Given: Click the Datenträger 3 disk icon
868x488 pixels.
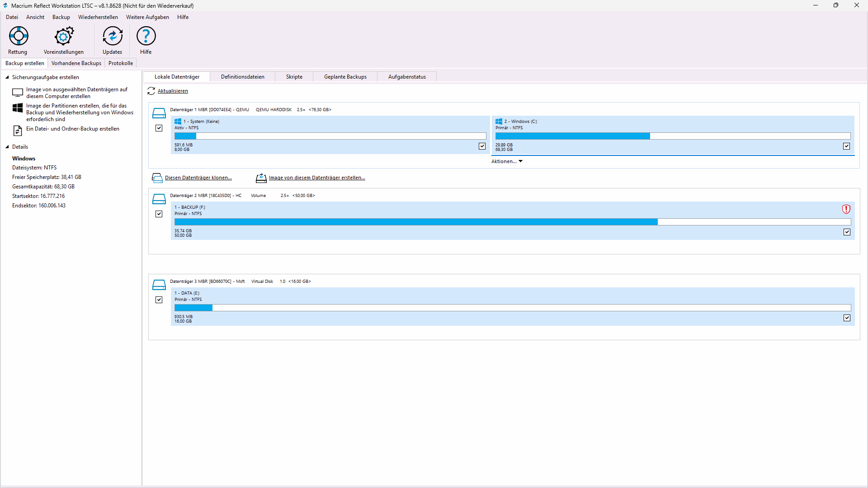Looking at the screenshot, I should coord(159,285).
